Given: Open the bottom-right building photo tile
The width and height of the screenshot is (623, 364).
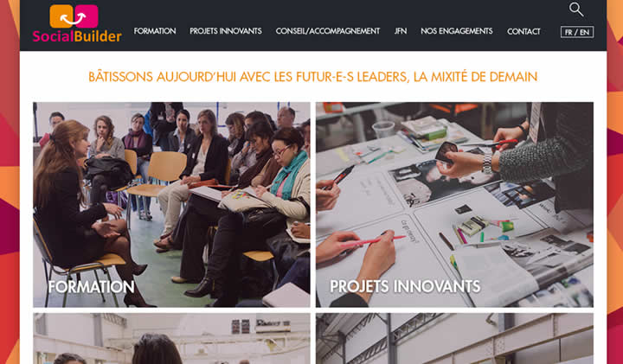Looking at the screenshot, I should tap(454, 339).
